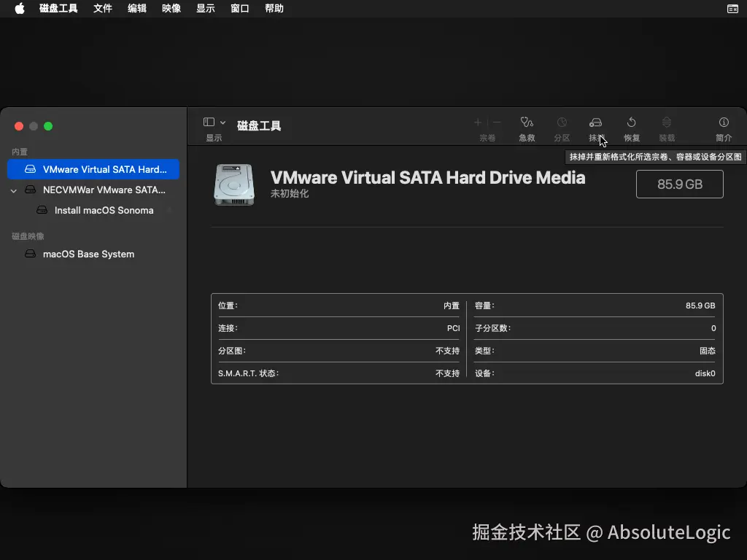Toggle the sidebar display (显示) button
The image size is (747, 560).
209,122
